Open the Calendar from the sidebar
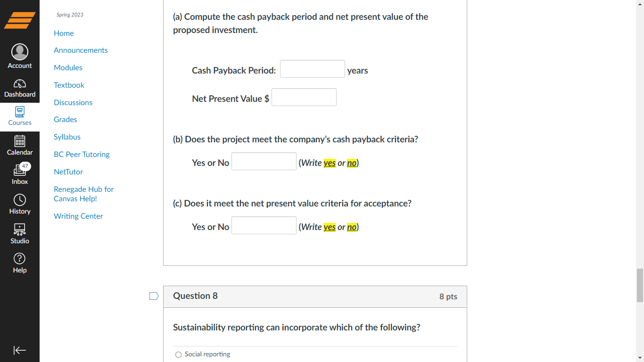Image resolution: width=644 pixels, height=362 pixels. coord(19,145)
